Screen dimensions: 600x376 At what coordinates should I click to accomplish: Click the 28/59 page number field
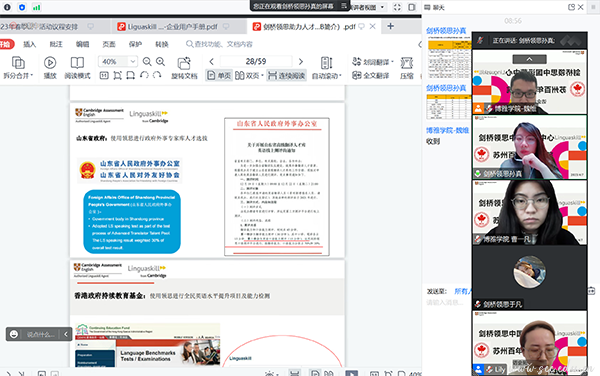(x=256, y=61)
